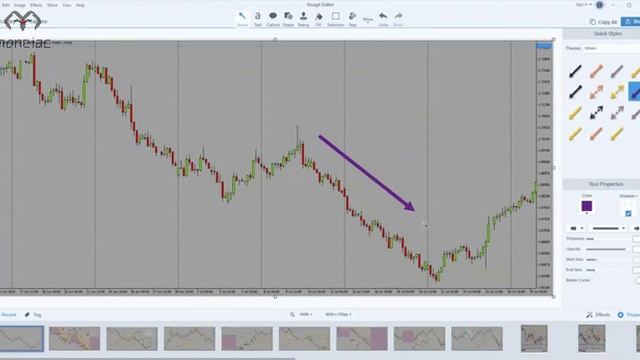The height and width of the screenshot is (360, 640).
Task: Toggle the Bezier Curve switch
Action: click(637, 280)
